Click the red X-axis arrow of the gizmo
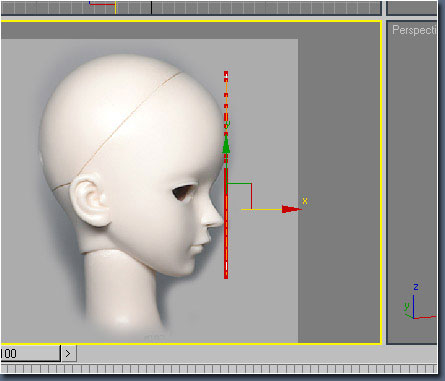The width and height of the screenshot is (445, 381). coord(291,209)
